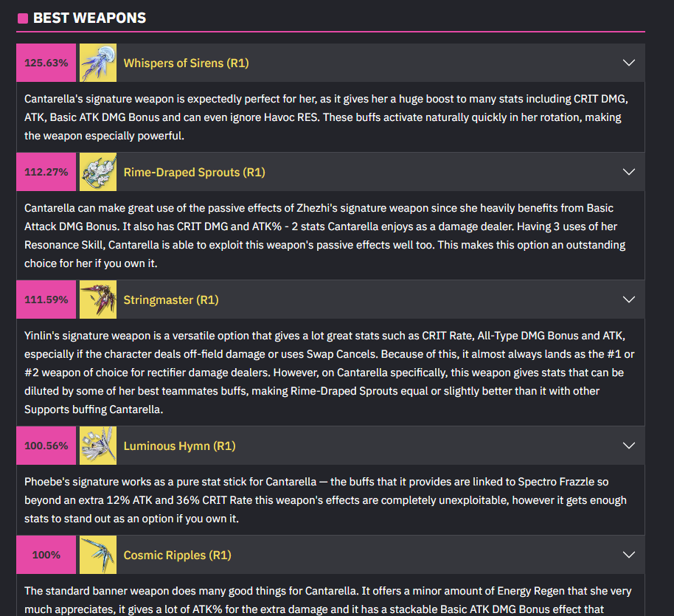Expand the Whispers of Sirens chevron
The width and height of the screenshot is (674, 616).
click(629, 63)
